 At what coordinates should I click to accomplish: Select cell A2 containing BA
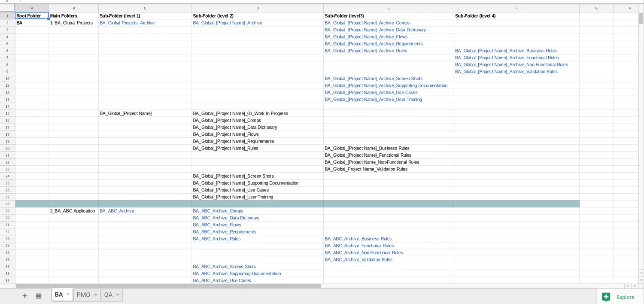[32, 23]
